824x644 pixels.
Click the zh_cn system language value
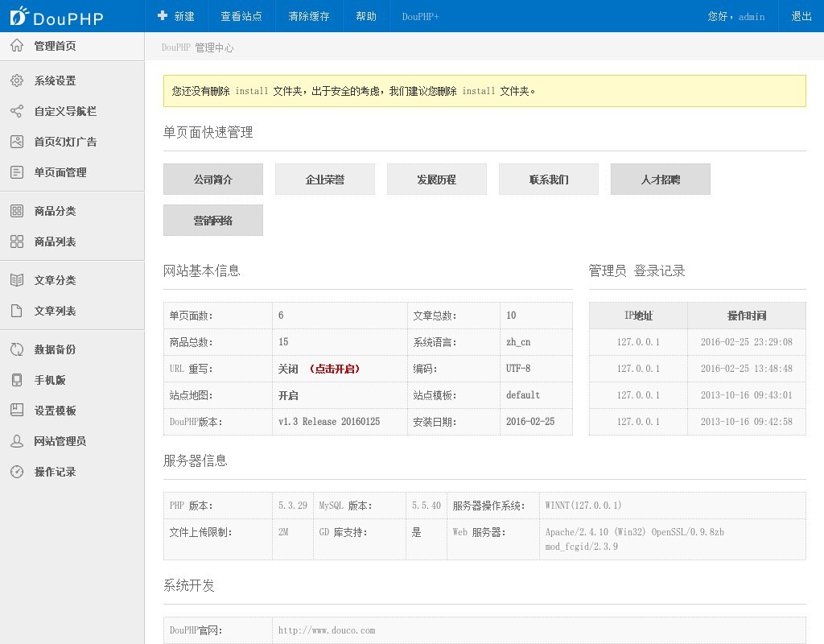(x=518, y=341)
